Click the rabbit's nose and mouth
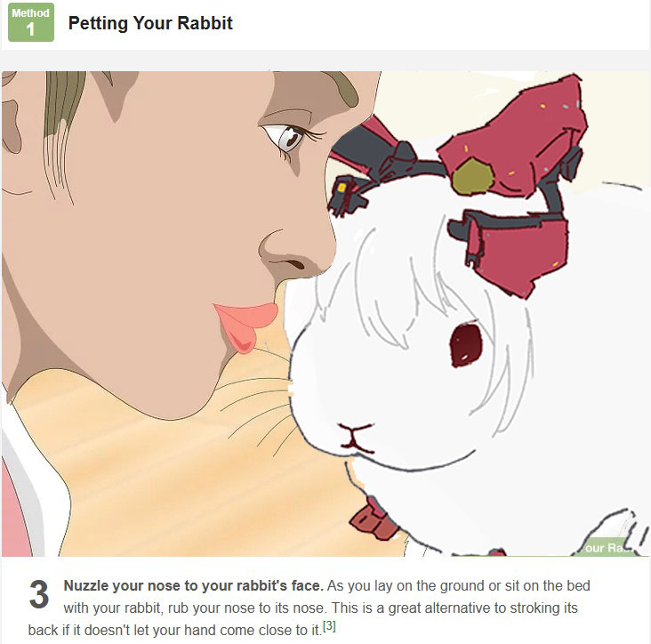 coord(357,438)
